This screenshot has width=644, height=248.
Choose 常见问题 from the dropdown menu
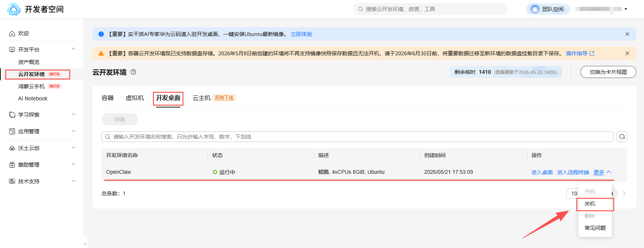[595, 228]
